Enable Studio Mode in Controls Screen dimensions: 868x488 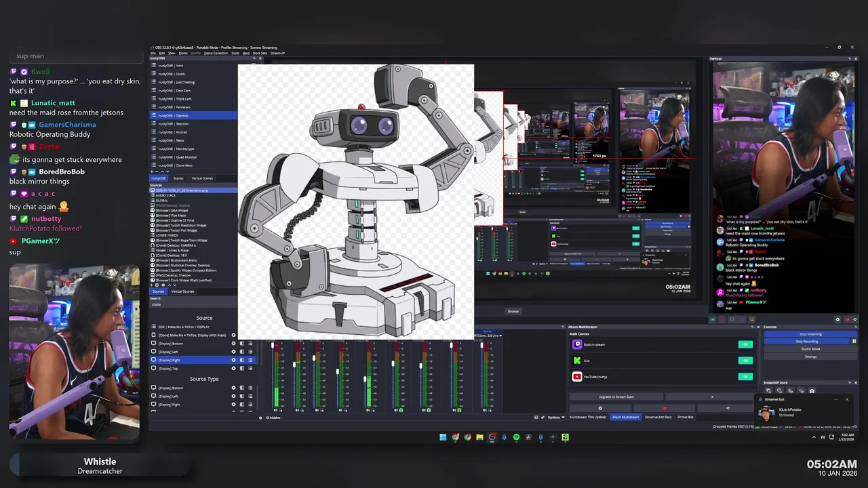pyautogui.click(x=810, y=349)
